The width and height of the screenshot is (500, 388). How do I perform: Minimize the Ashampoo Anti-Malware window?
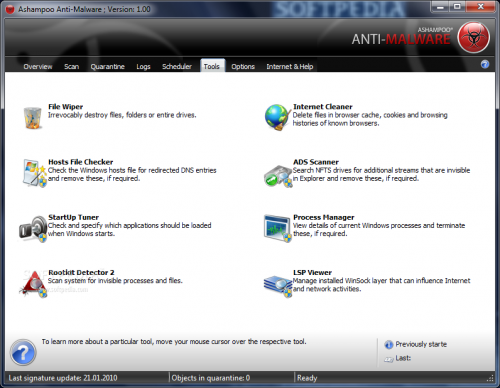click(x=441, y=7)
